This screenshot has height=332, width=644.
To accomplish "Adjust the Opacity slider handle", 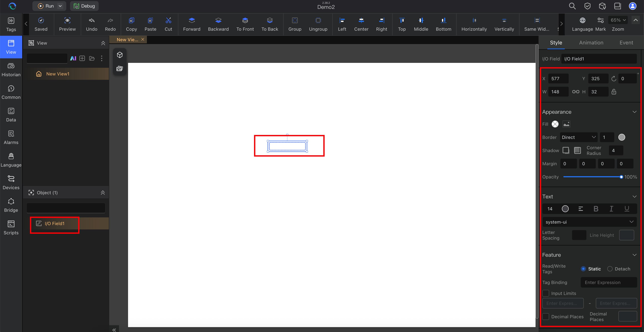I will (621, 177).
